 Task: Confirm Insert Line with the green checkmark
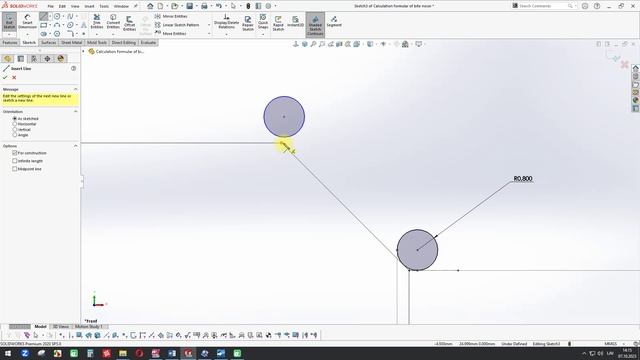tap(5, 78)
